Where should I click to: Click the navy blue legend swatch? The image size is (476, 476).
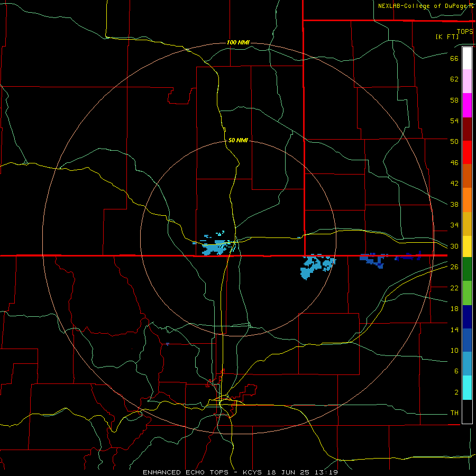467,317
